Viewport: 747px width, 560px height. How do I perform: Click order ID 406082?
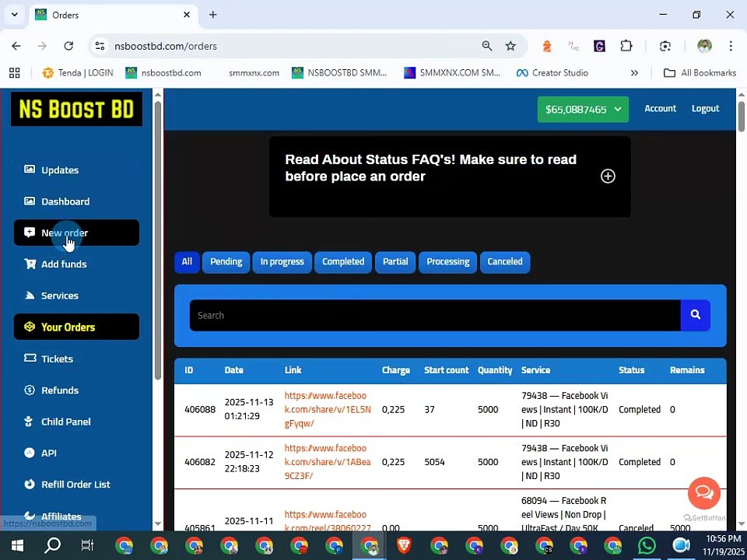(200, 462)
